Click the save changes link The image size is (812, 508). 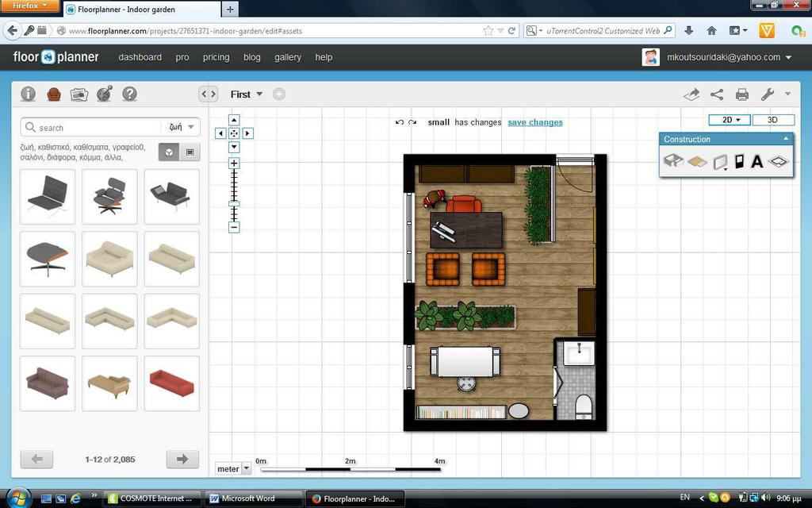[535, 122]
